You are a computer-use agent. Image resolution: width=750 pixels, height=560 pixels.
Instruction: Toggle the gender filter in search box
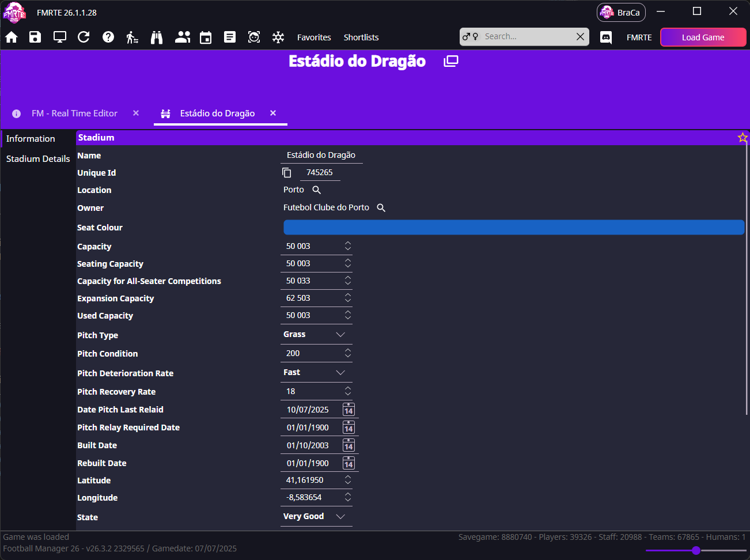[x=471, y=36]
